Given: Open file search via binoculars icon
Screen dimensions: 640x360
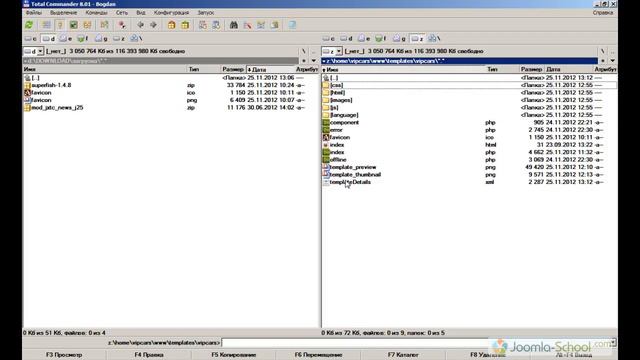Looking at the screenshot, I should (233, 25).
